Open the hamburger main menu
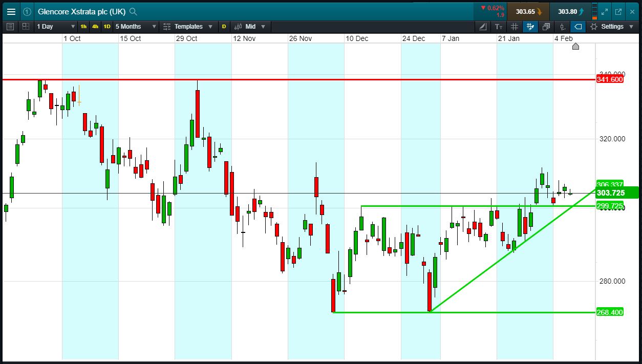The width and height of the screenshot is (642, 364). point(11,11)
